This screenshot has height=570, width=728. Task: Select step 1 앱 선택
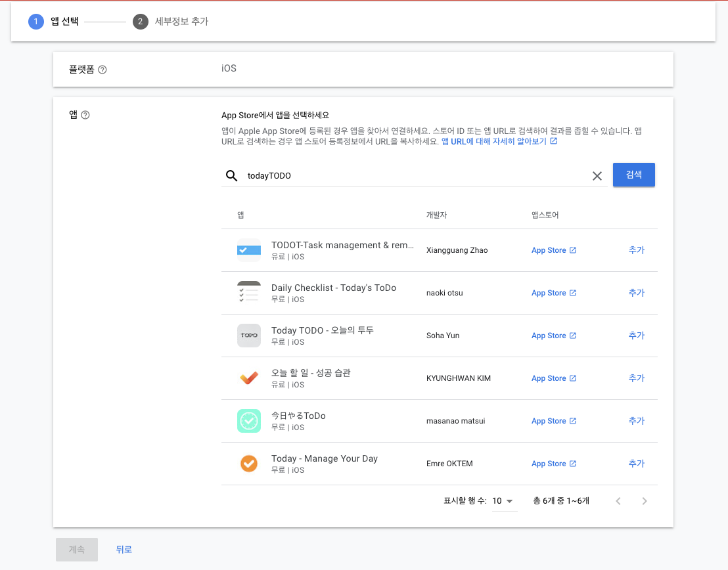click(x=53, y=22)
